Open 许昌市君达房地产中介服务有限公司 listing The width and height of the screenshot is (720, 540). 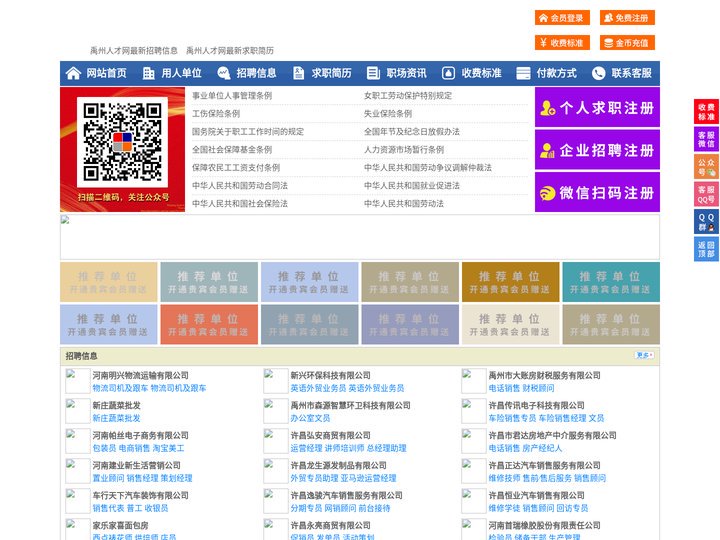(552, 435)
